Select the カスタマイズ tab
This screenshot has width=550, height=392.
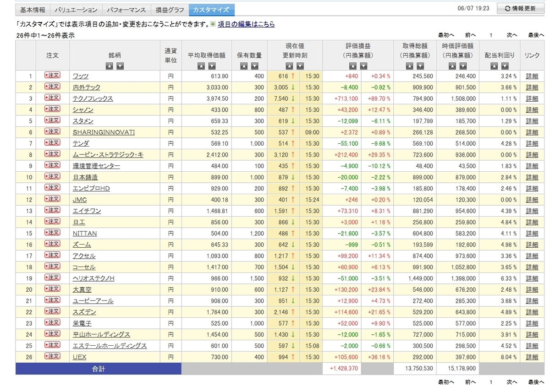coord(212,10)
